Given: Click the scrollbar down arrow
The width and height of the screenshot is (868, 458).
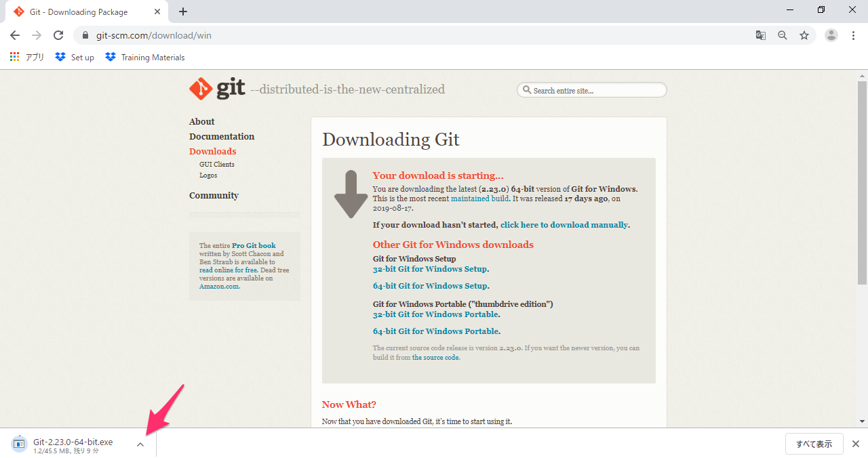Looking at the screenshot, I should [862, 422].
